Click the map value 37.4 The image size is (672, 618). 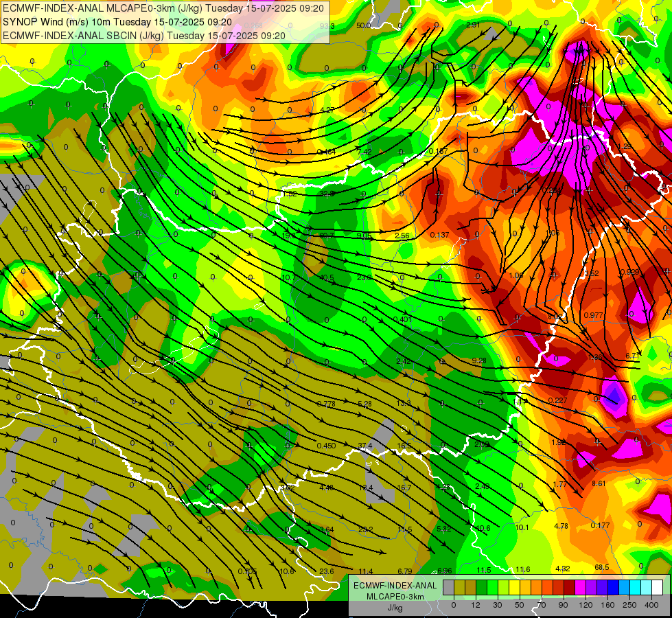coord(365,446)
